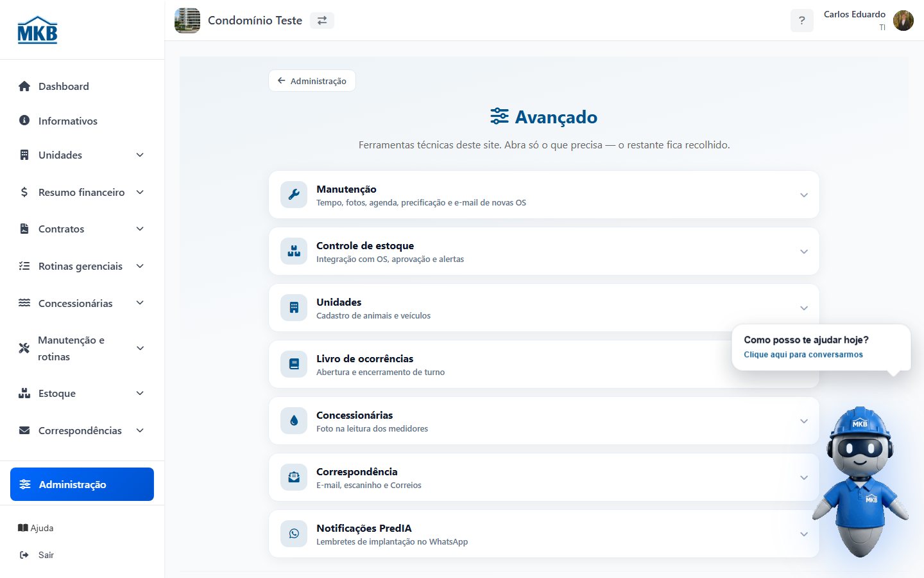Open the Contratos menu label

coord(61,229)
